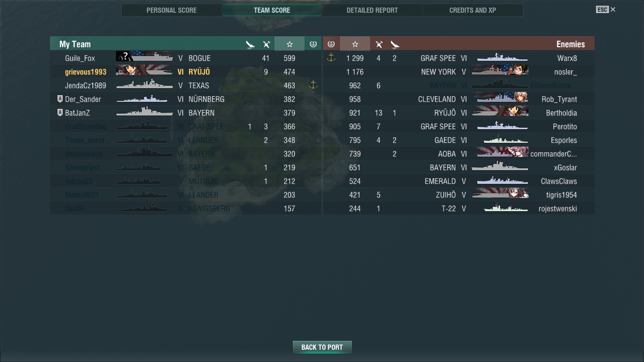Sort My Team by planes destroyed icon
This screenshot has width=644, height=362.
point(266,44)
